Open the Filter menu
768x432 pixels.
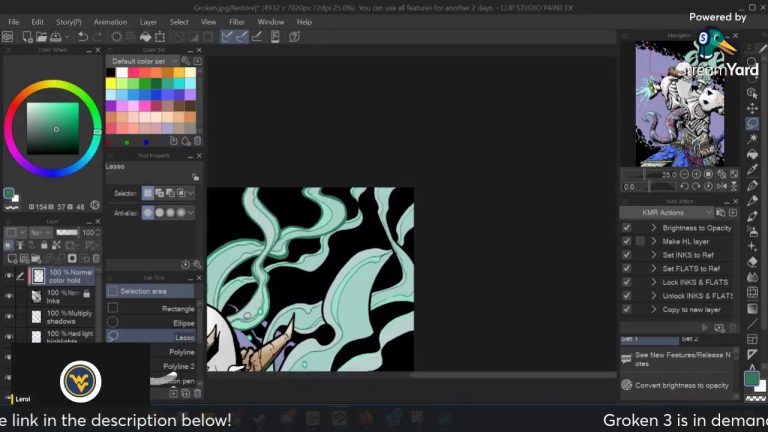(x=237, y=22)
